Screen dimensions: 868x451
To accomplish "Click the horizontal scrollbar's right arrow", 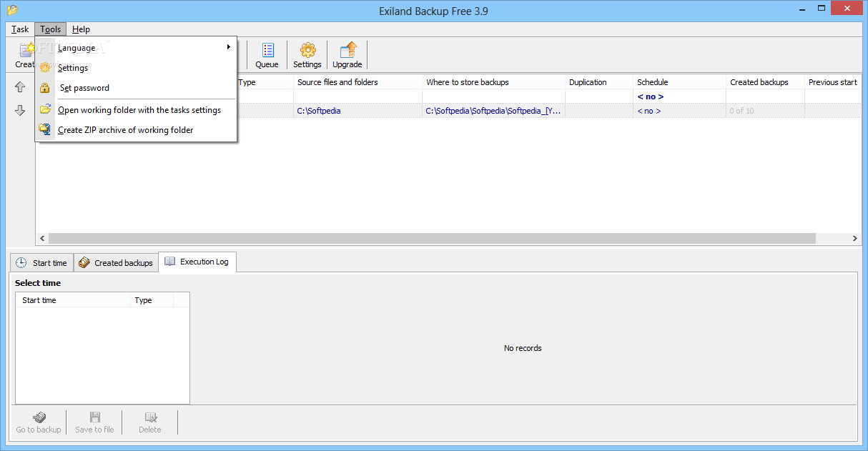I will [855, 239].
